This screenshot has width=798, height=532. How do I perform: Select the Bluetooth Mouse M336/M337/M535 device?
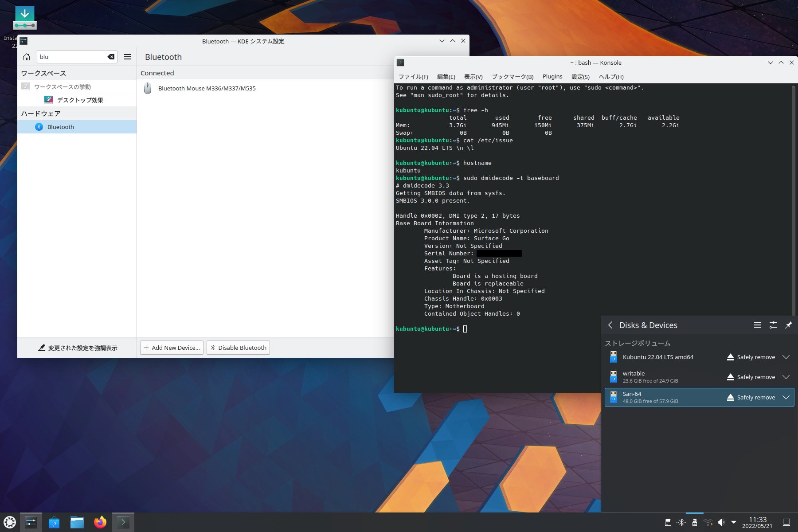(207, 88)
